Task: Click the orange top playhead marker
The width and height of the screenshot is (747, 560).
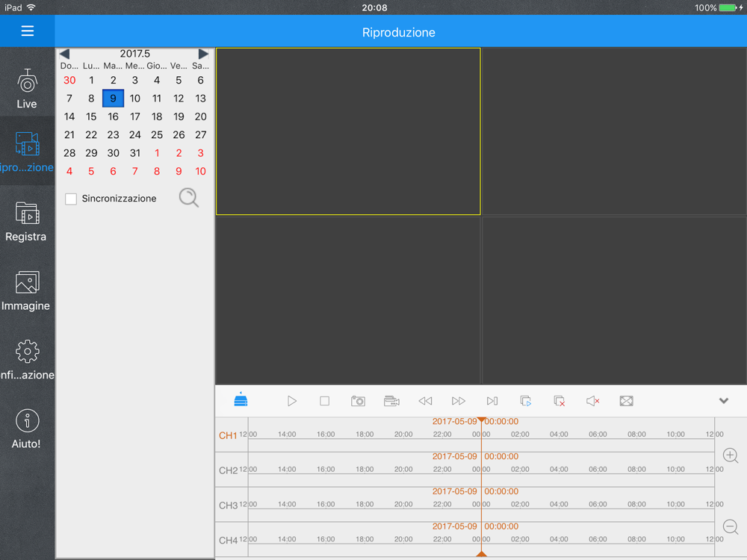Action: pyautogui.click(x=481, y=420)
